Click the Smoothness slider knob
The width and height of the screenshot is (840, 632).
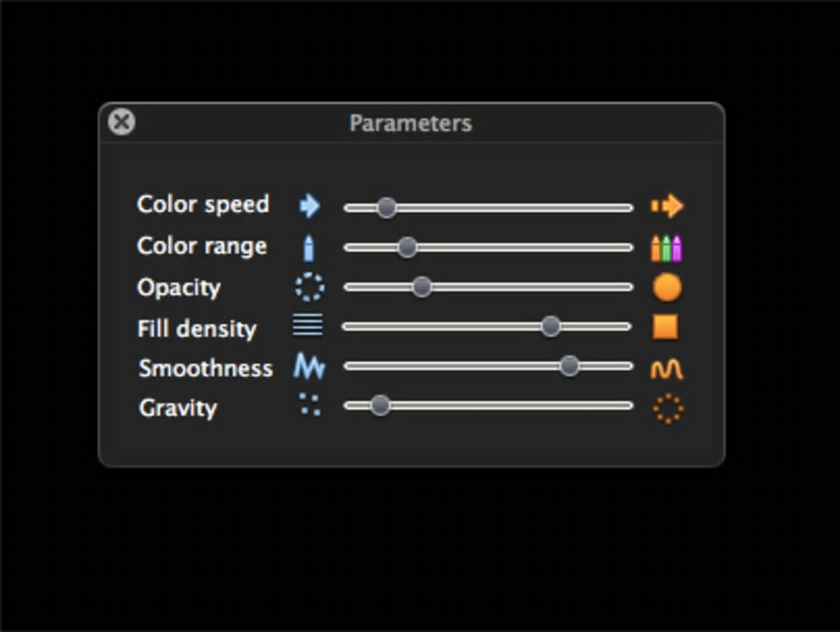[x=569, y=366]
